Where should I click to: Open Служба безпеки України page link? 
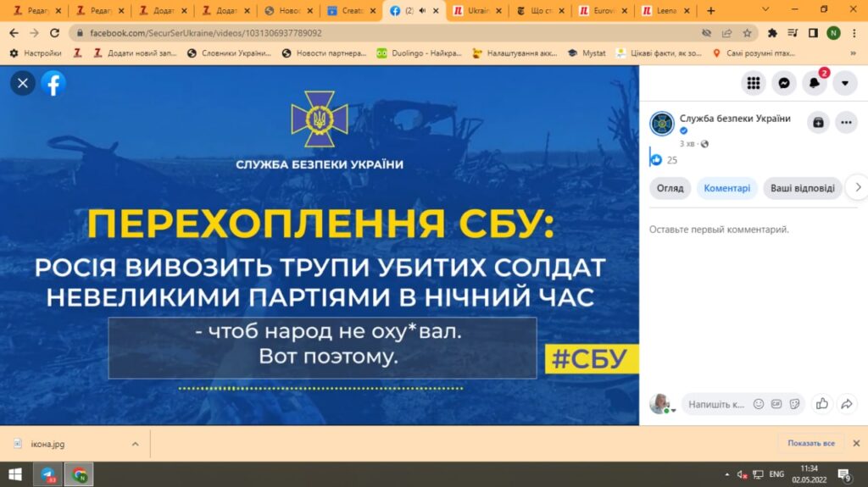[734, 119]
